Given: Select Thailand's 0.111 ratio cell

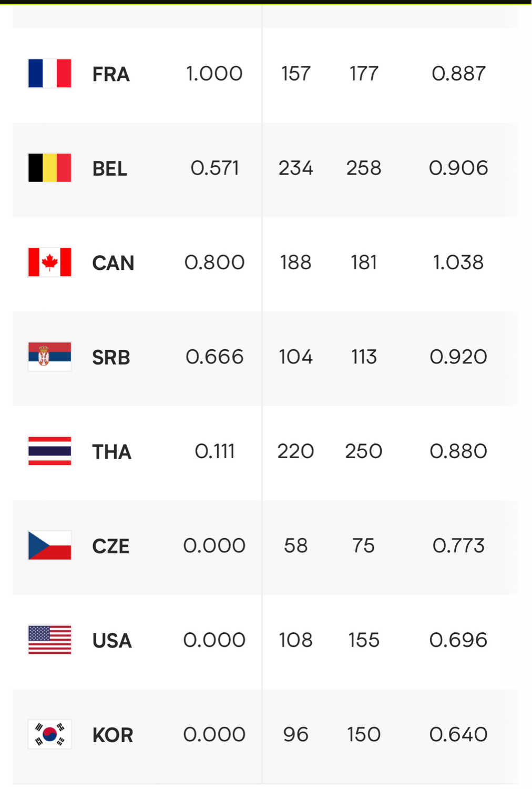Looking at the screenshot, I should [214, 451].
